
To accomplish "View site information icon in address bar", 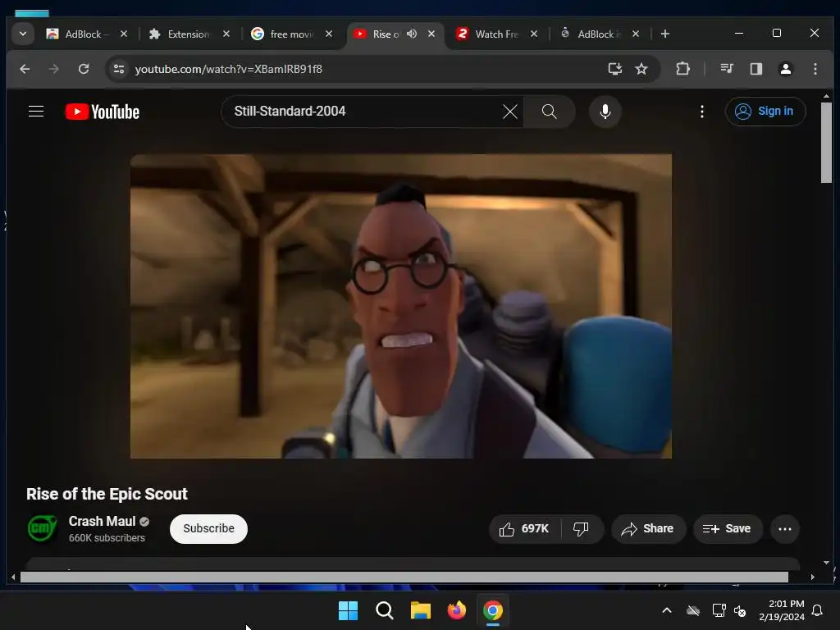I will 119,69.
